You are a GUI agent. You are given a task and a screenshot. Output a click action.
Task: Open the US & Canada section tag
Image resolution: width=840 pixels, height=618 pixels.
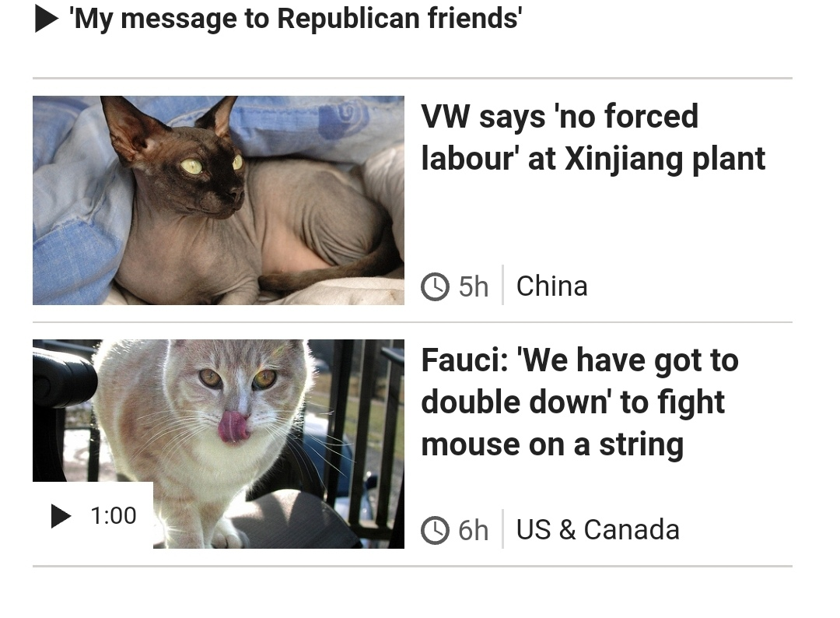click(598, 529)
